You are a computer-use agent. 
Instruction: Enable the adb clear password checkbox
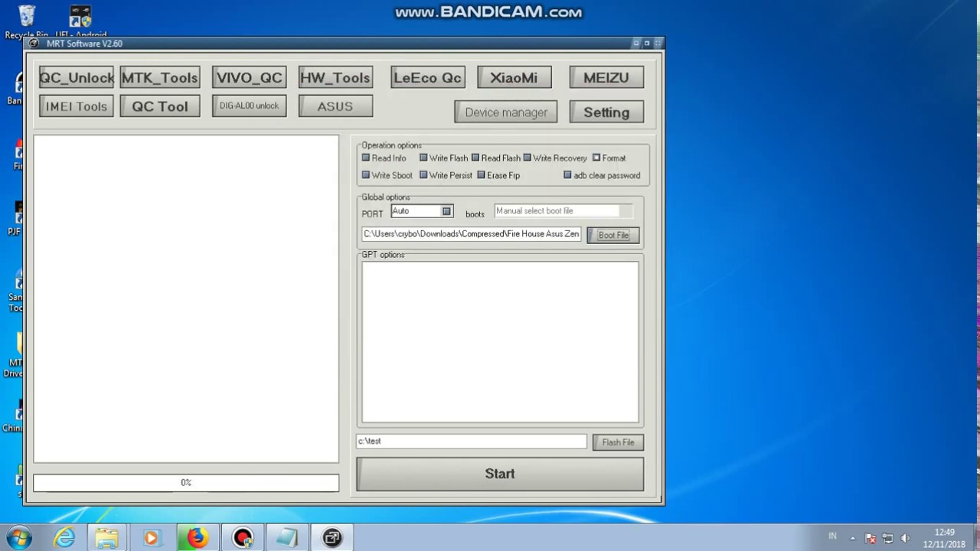pyautogui.click(x=567, y=175)
